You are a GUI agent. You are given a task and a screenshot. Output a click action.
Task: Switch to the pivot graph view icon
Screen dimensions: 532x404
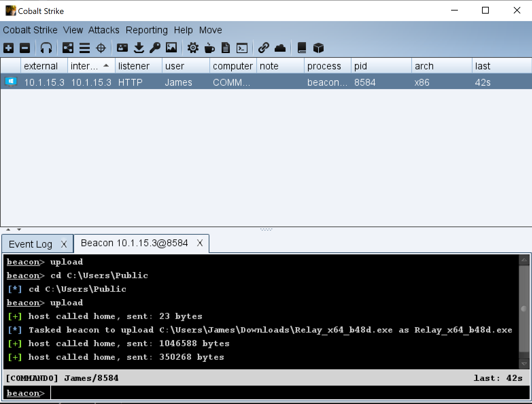[68, 48]
